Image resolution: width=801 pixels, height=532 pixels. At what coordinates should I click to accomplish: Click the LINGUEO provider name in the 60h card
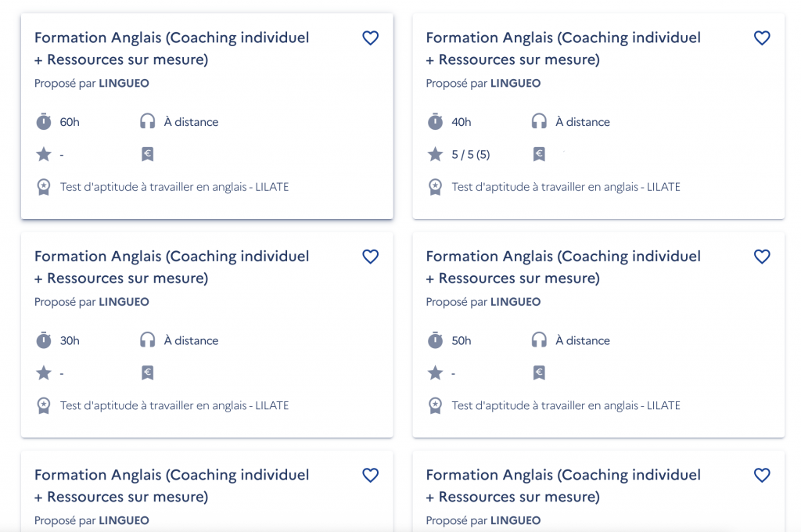(124, 83)
